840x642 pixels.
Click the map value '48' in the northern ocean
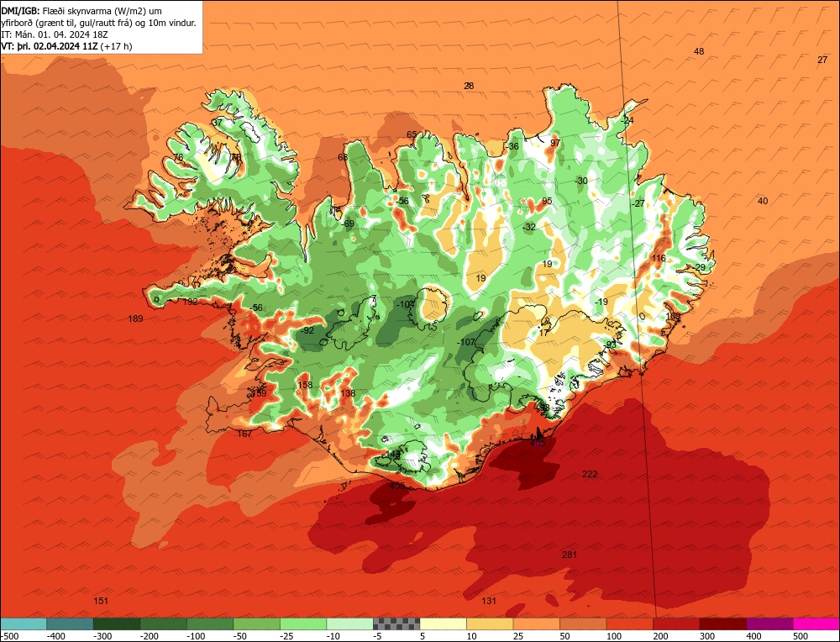coord(699,51)
